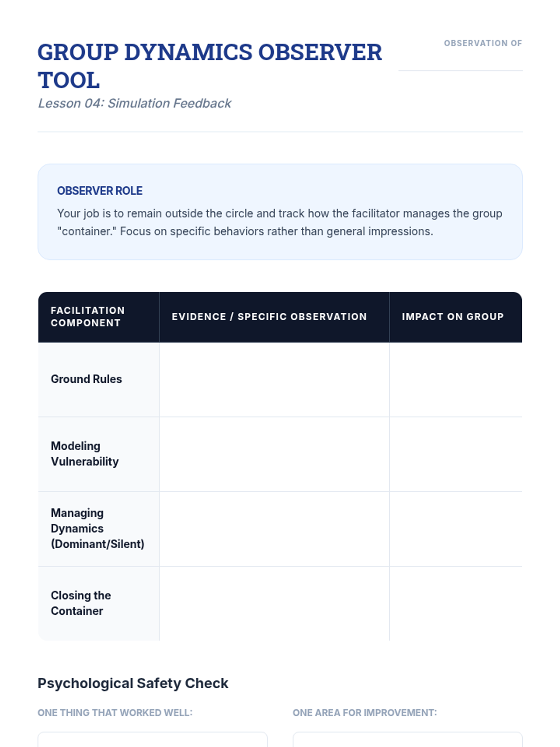This screenshot has width=560, height=747.
Task: Click the One Thing That Worked Well box
Action: click(153, 740)
